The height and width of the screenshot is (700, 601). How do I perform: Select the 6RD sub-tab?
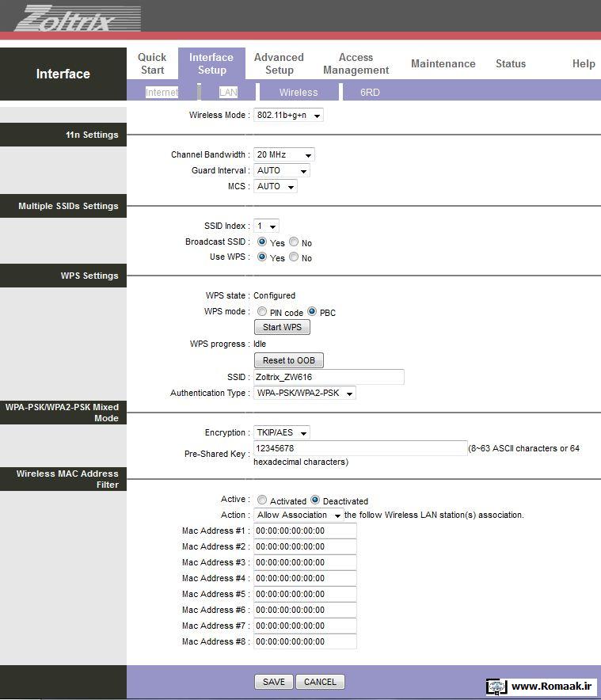click(370, 92)
